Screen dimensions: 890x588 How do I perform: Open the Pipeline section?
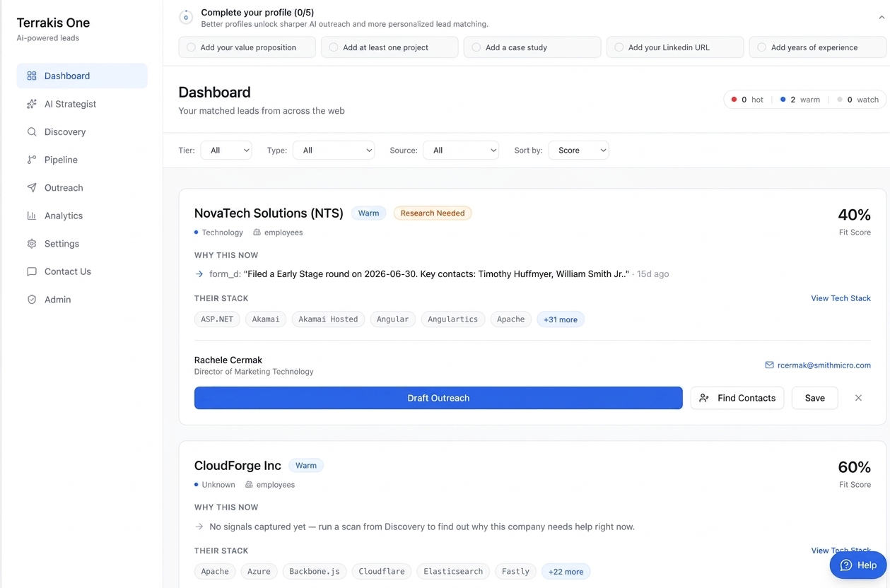tap(82, 160)
